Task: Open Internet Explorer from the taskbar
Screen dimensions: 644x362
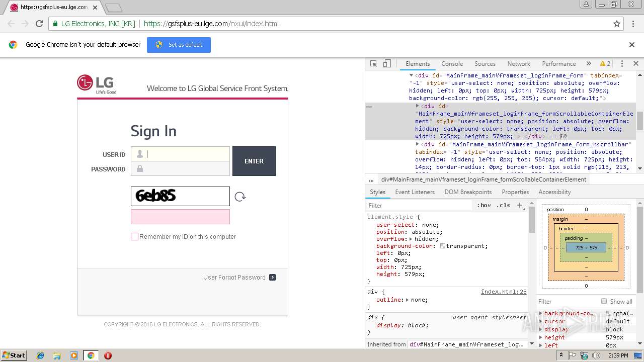Action: pyautogui.click(x=40, y=355)
